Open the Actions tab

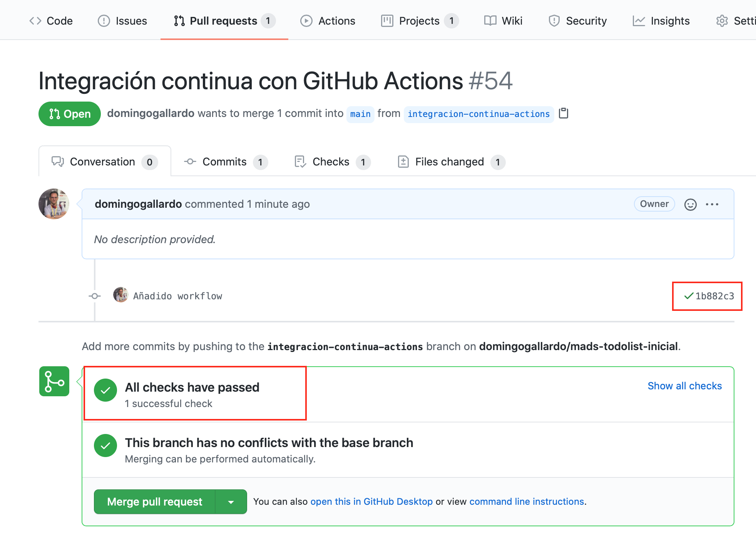pos(328,21)
